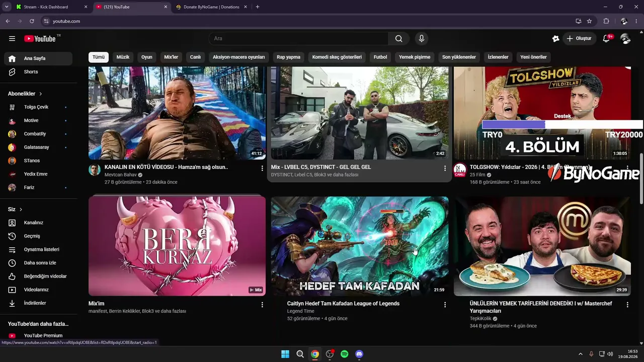The width and height of the screenshot is (644, 362).
Task: Start voice search with microphone icon
Action: click(x=422, y=39)
